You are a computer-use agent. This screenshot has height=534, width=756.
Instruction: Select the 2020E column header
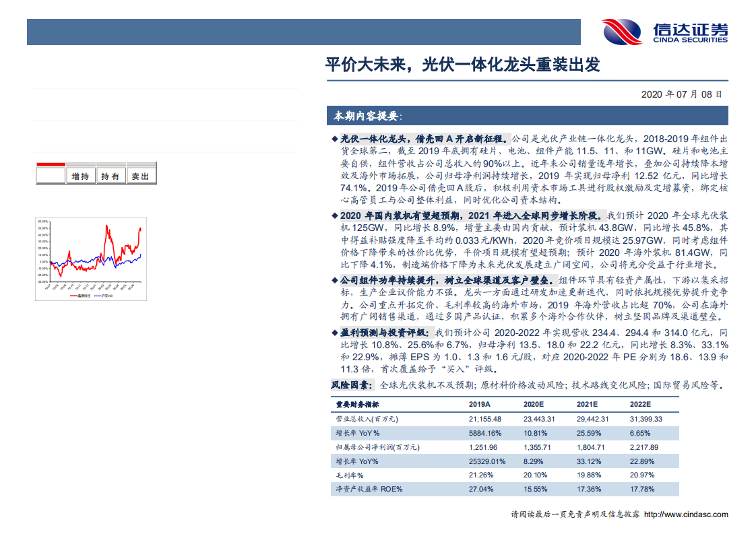(534, 403)
